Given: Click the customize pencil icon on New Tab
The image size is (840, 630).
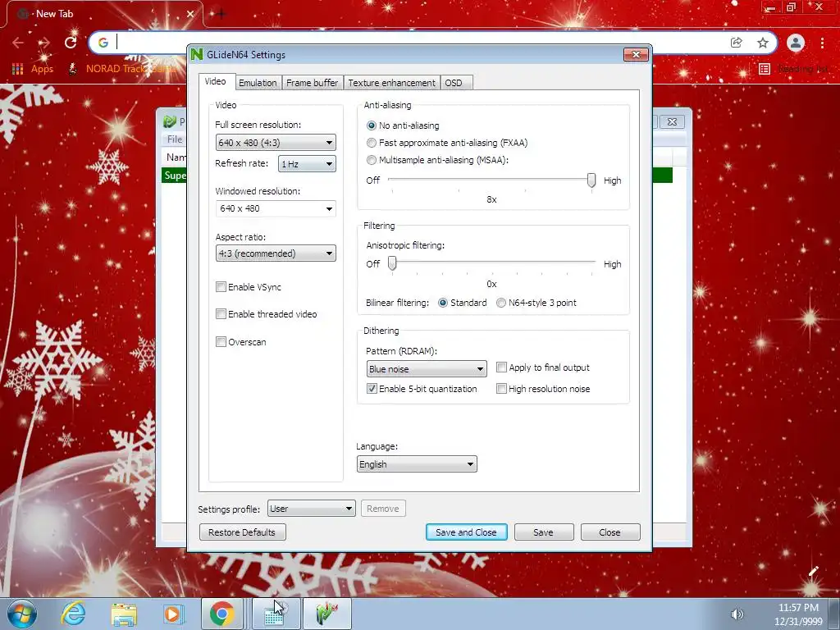Looking at the screenshot, I should coord(813,571).
